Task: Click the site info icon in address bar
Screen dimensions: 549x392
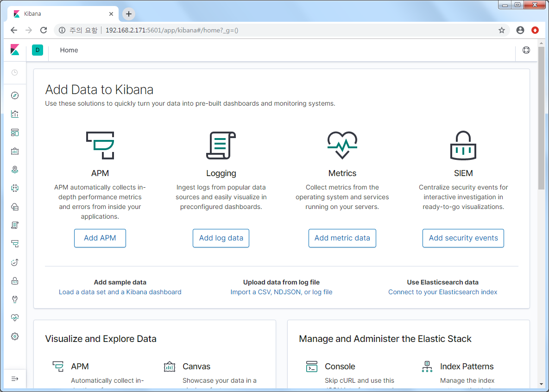Action: [62, 30]
